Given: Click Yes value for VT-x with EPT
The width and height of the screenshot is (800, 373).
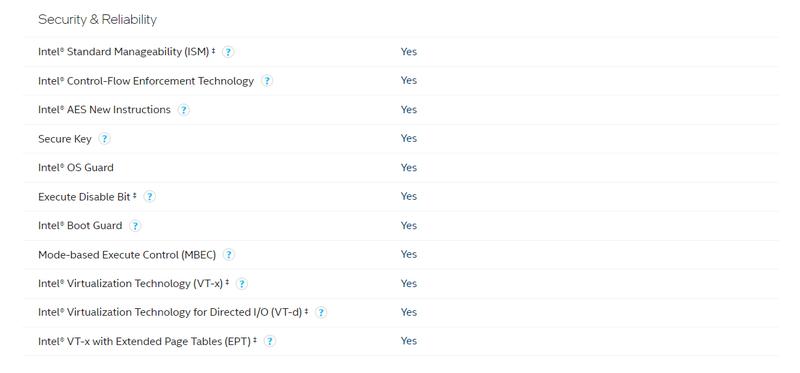Looking at the screenshot, I should [409, 341].
